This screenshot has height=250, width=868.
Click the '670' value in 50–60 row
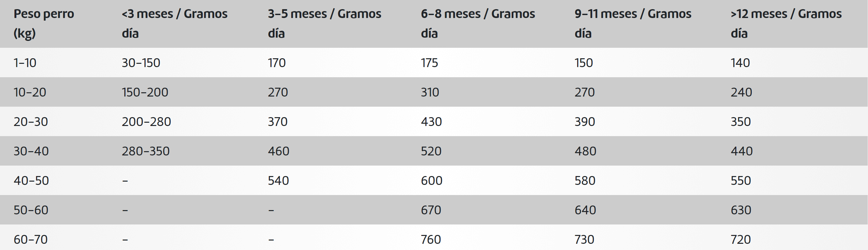(431, 210)
